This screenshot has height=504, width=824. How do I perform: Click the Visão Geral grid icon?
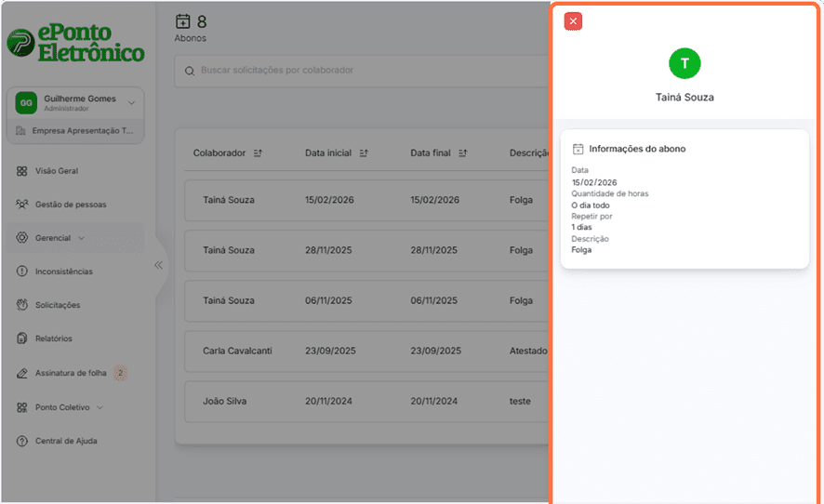[21, 171]
